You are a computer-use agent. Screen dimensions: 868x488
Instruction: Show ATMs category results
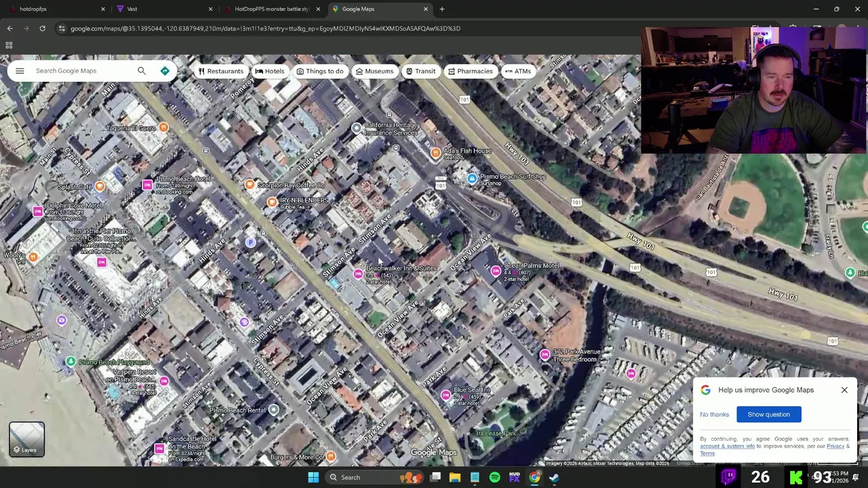pos(517,71)
